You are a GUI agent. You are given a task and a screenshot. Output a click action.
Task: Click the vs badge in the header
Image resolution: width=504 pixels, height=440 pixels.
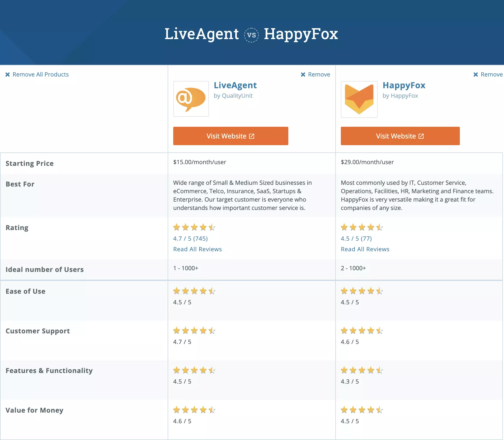click(x=251, y=34)
